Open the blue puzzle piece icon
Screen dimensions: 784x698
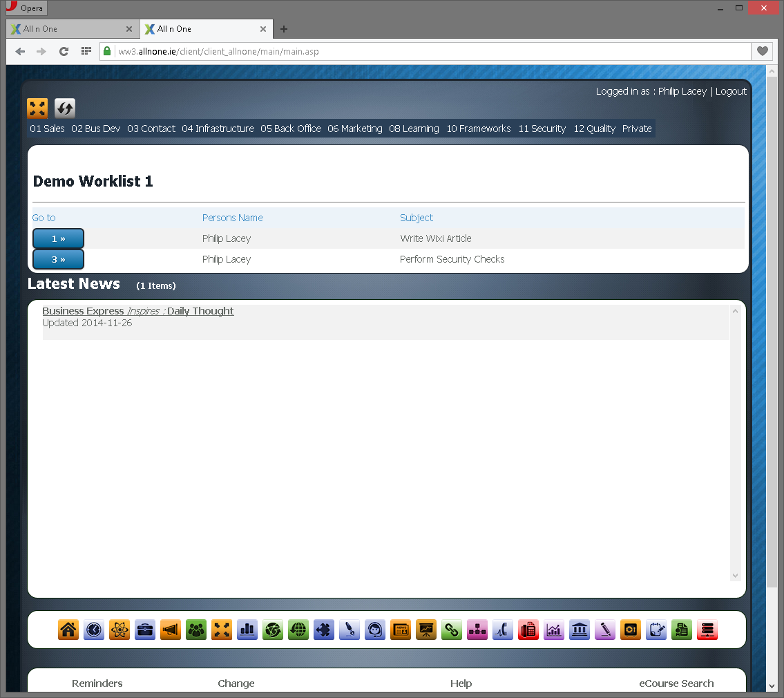323,630
